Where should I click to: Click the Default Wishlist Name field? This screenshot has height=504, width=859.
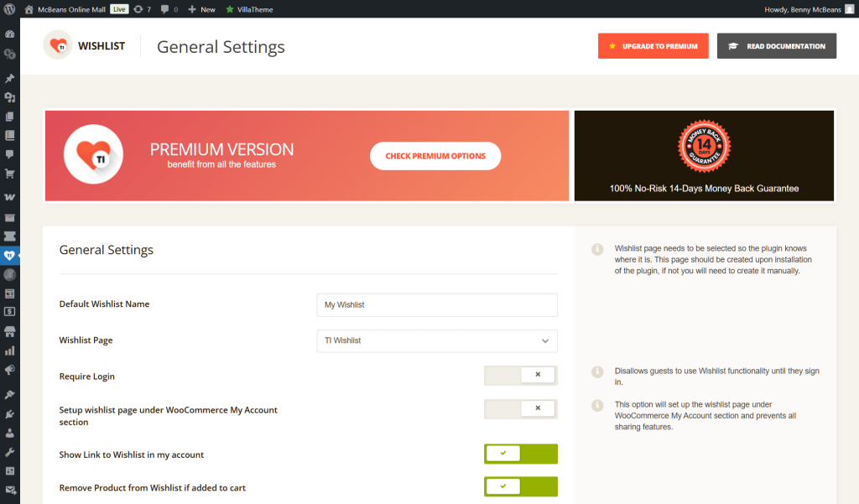[436, 304]
